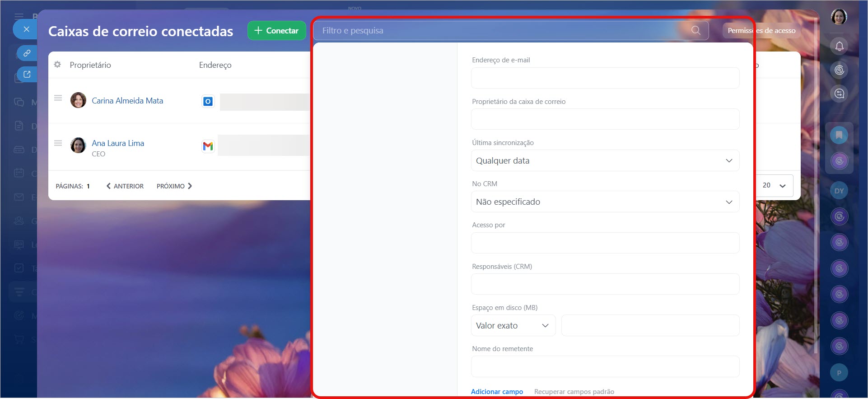The width and height of the screenshot is (868, 399).
Task: Click Recuperar campos padrão link
Action: tap(574, 391)
